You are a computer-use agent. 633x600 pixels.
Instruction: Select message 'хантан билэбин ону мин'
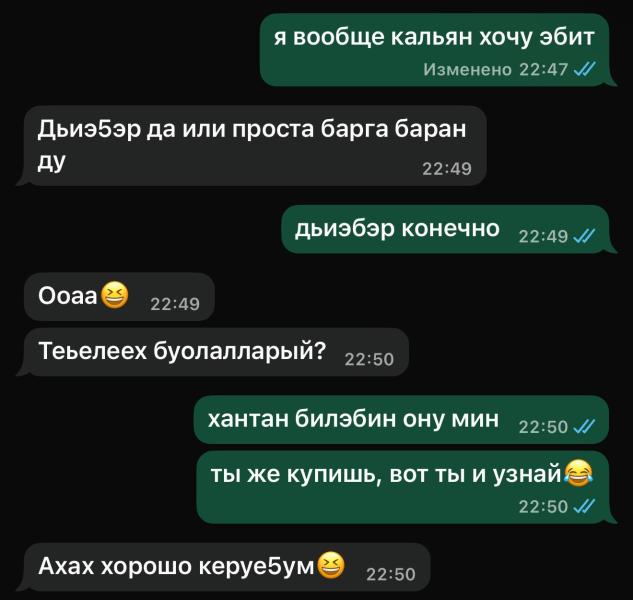point(402,420)
